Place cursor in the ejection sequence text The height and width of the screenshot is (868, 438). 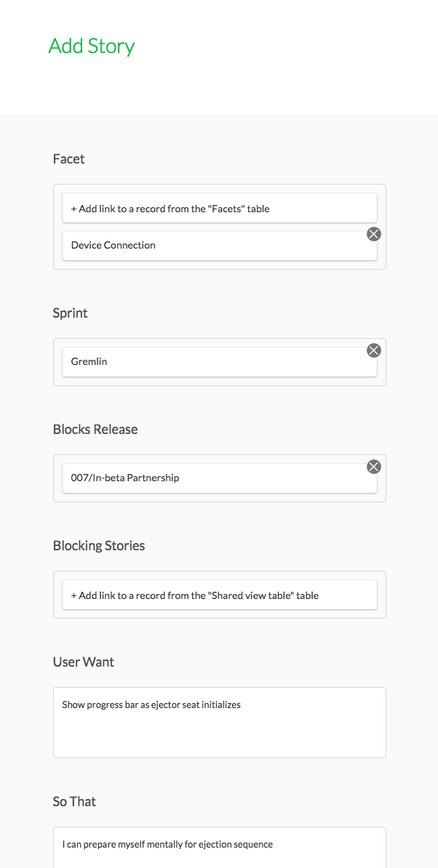tap(167, 845)
